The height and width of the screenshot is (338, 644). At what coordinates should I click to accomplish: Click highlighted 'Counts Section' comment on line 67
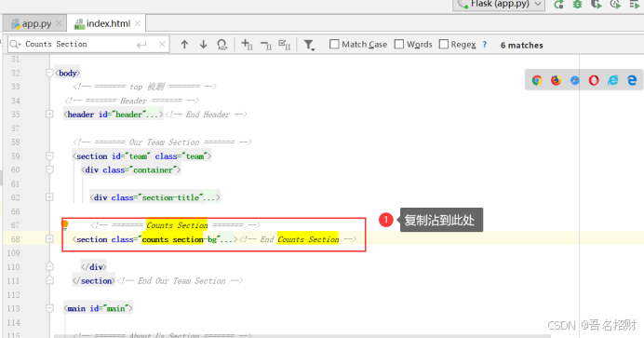click(x=177, y=225)
